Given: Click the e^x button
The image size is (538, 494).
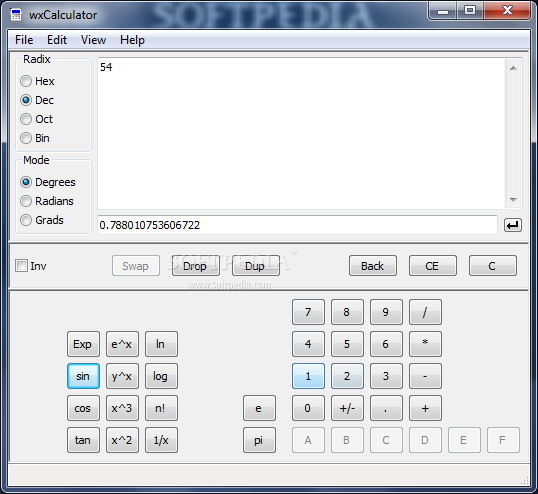Looking at the screenshot, I should click(x=122, y=344).
